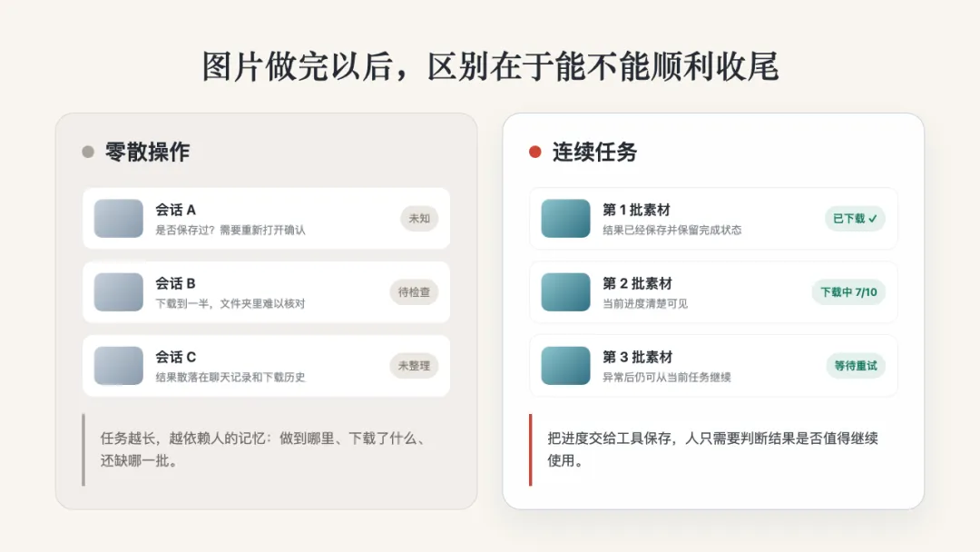Image resolution: width=980 pixels, height=552 pixels.
Task: Click the gray dot beside 零散操作
Action: tap(88, 152)
